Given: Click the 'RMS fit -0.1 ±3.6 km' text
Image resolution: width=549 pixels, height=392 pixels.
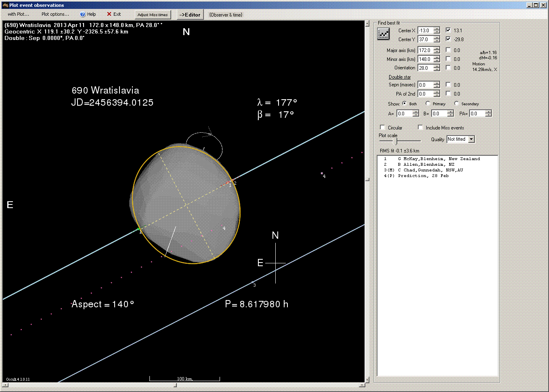Looking at the screenshot, I should point(400,151).
